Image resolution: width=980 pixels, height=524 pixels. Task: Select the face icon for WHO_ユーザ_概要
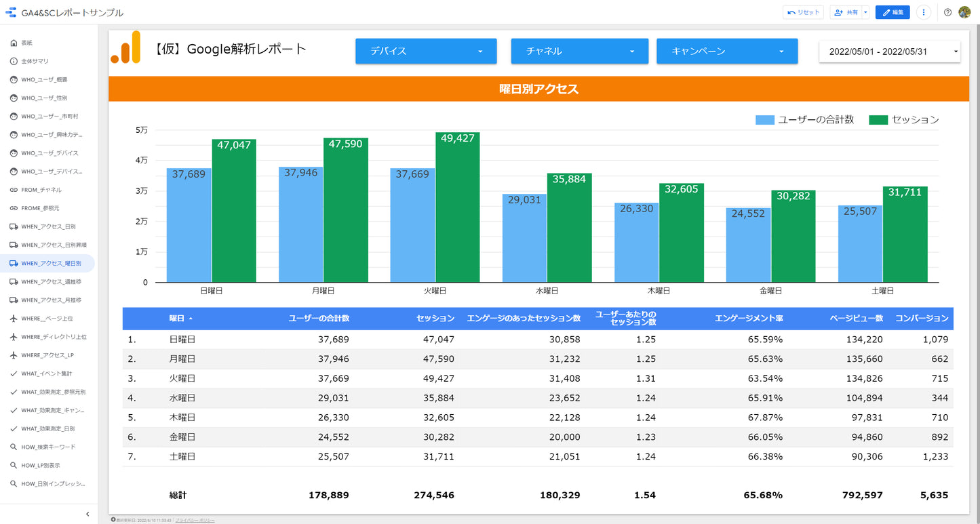click(x=14, y=79)
